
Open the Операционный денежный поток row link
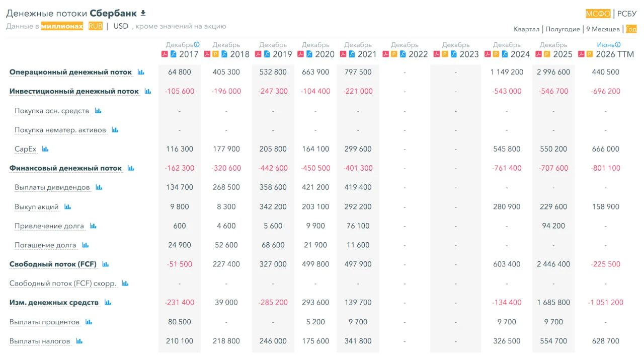(70, 72)
